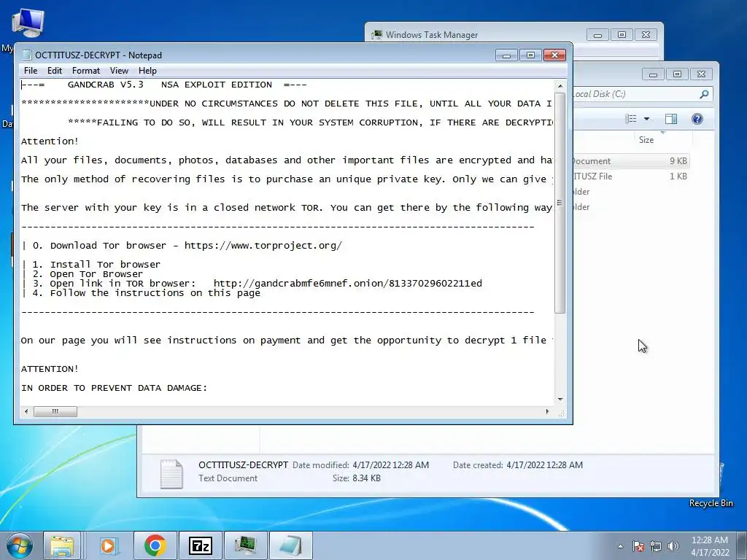The image size is (747, 560).
Task: Close the Windows Task Manager window
Action: point(646,35)
